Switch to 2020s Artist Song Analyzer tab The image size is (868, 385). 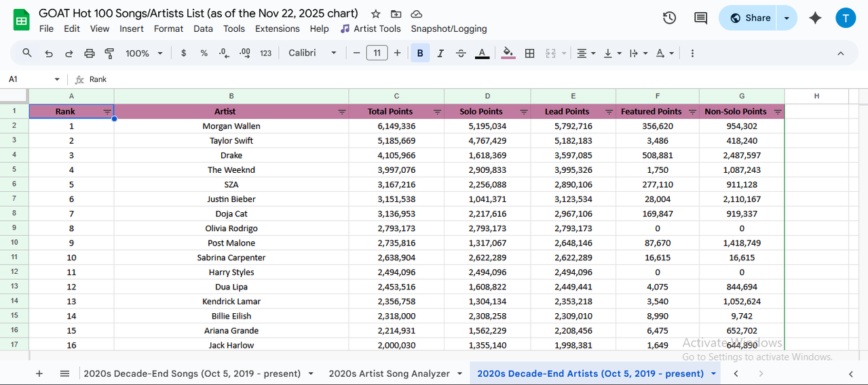[x=390, y=373]
